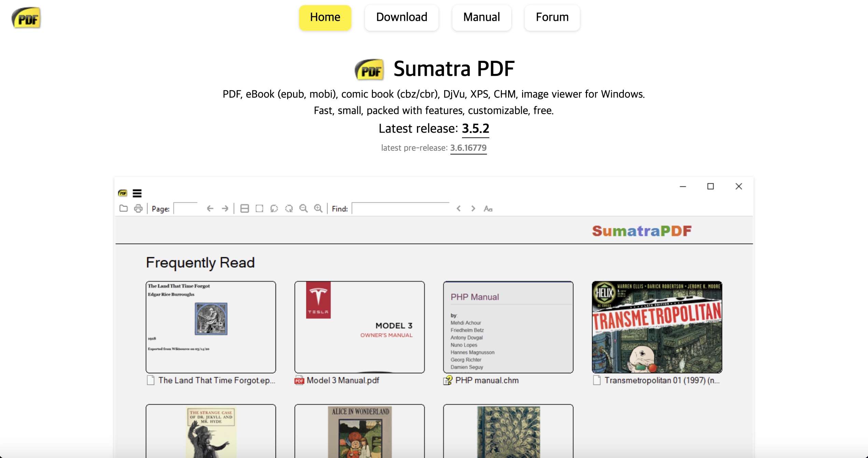Click the zoom out magnifier icon
Image resolution: width=868 pixels, height=458 pixels.
point(303,208)
